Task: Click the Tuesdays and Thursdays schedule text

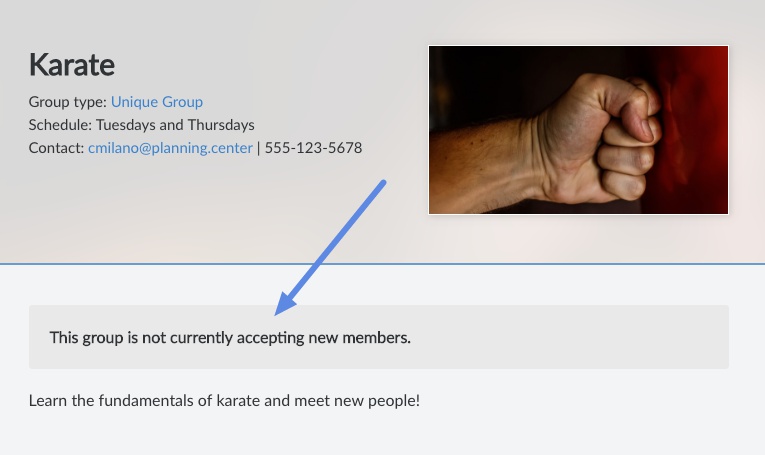Action: [x=175, y=125]
